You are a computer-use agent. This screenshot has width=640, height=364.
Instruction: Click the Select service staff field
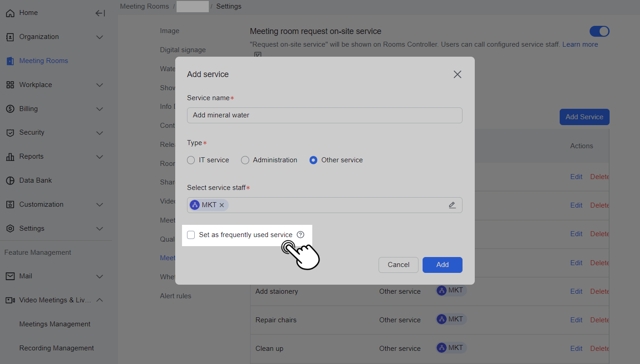point(325,205)
